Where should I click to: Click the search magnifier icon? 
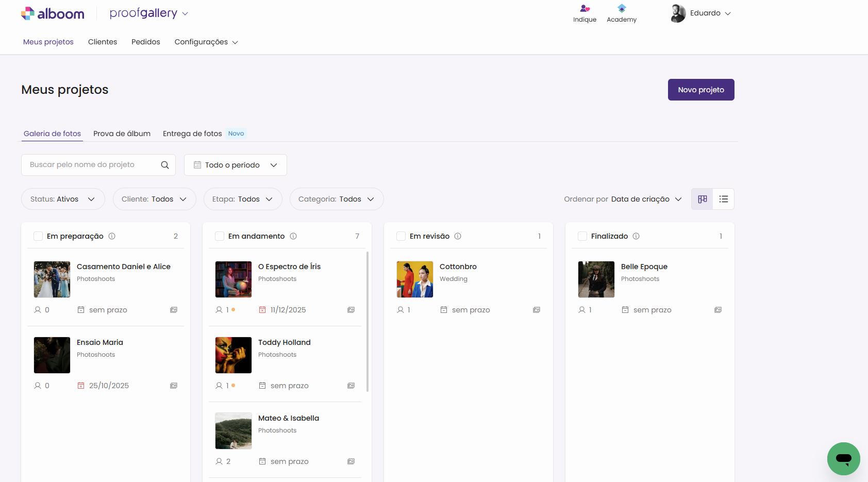(165, 165)
